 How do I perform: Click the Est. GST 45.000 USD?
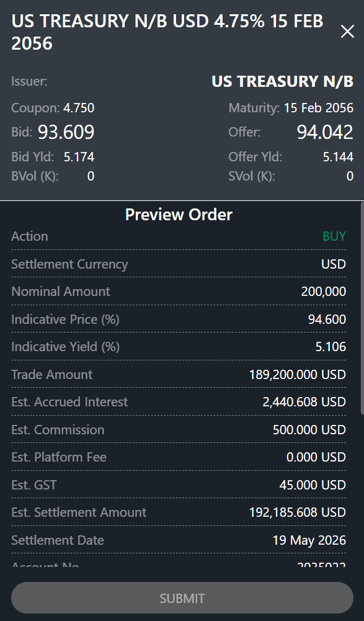313,485
